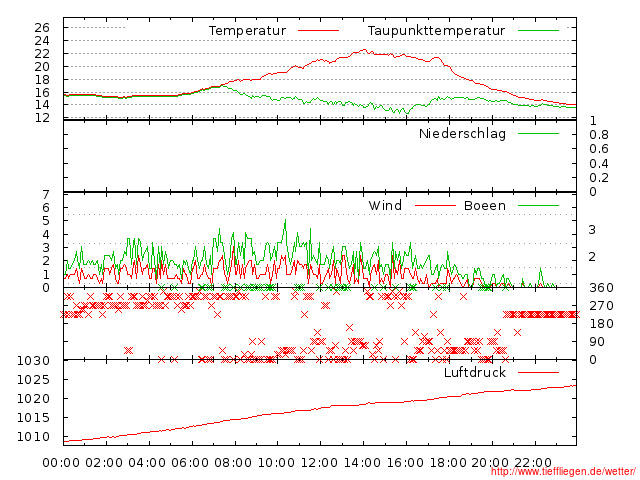This screenshot has width=640, height=480.
Task: Click the 'Niederschlag' legend label
Action: (462, 134)
